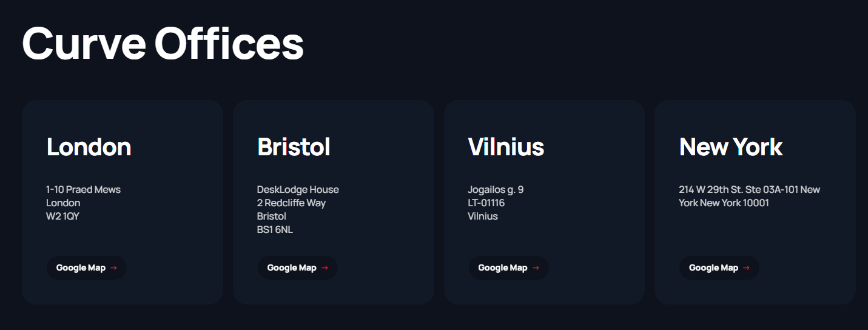
Task: Click the W2 1QY postcode
Action: 62,217
